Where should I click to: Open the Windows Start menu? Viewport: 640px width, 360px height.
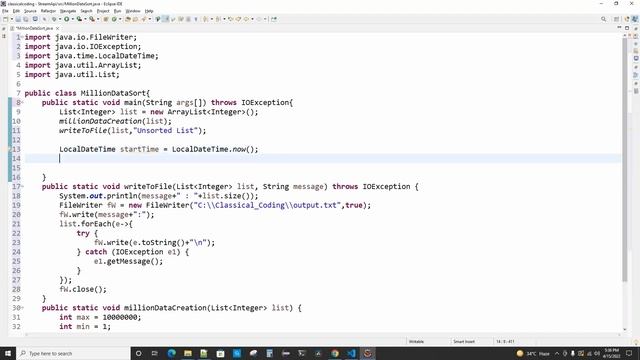(x=8, y=353)
